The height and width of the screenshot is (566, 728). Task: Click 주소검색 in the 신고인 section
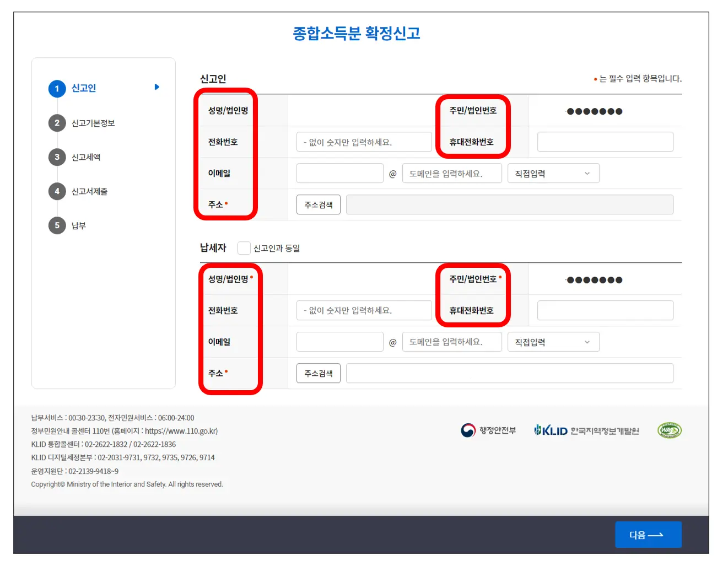tap(318, 204)
